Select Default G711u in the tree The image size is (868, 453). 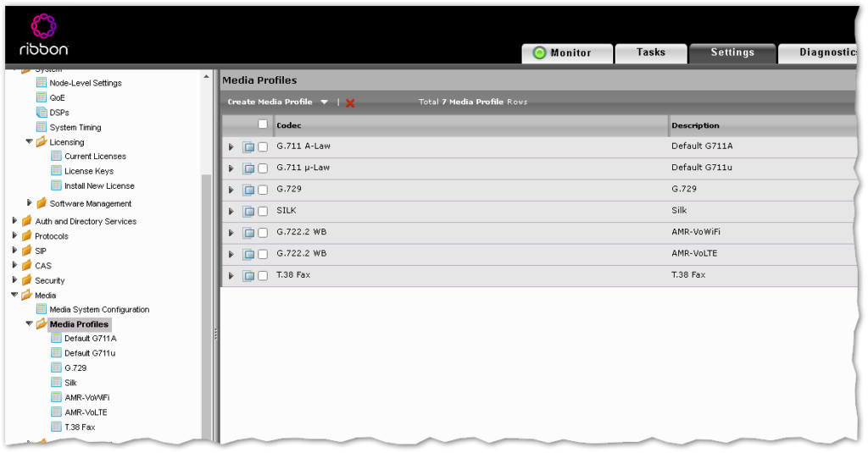[x=90, y=353]
